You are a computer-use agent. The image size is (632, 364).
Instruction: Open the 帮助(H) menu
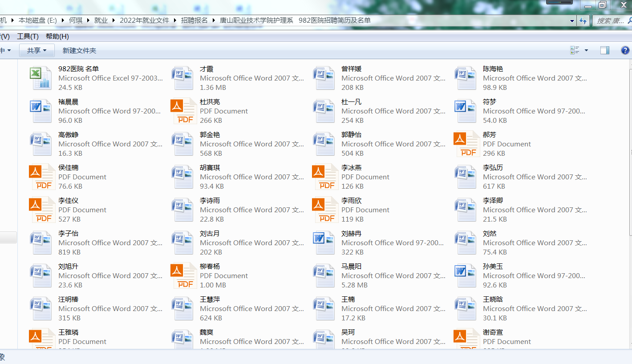57,36
